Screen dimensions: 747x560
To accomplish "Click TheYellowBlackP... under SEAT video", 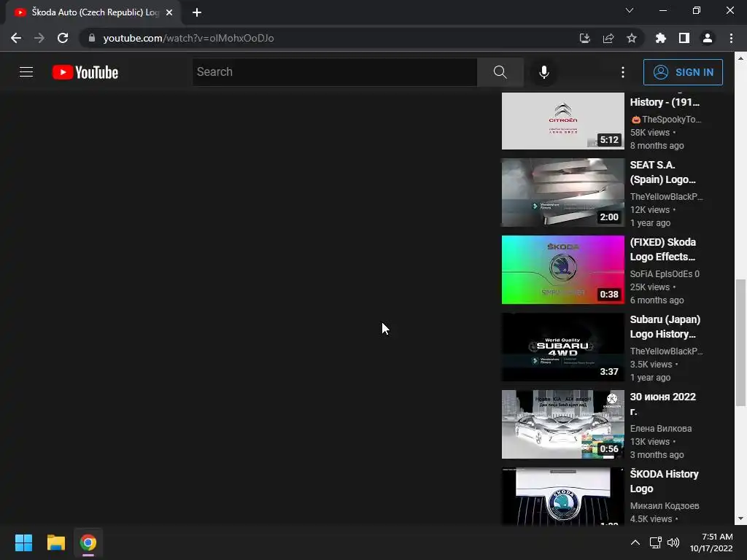I will coord(666,197).
